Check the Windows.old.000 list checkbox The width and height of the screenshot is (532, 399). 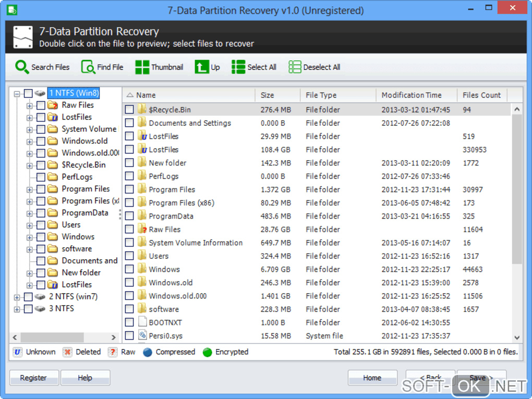point(129,296)
